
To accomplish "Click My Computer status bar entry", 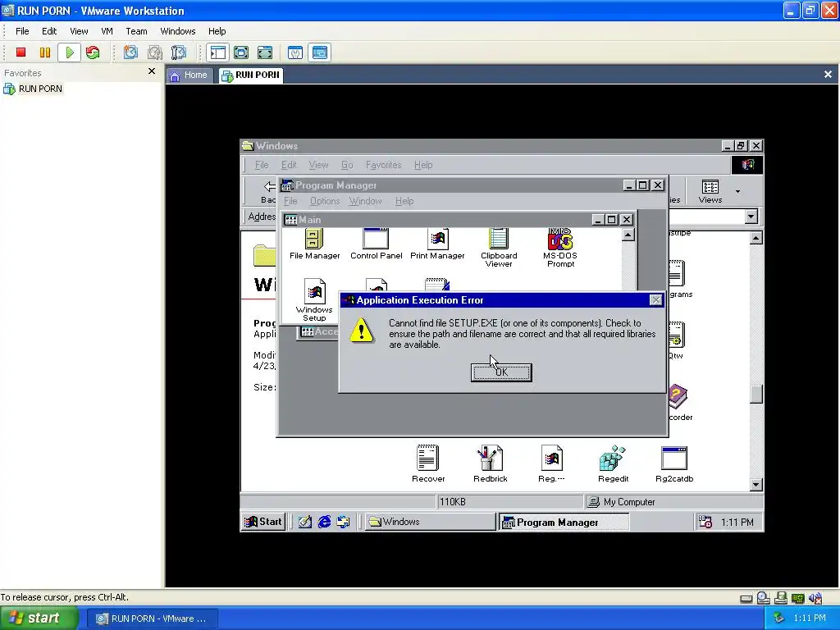I will [x=673, y=502].
